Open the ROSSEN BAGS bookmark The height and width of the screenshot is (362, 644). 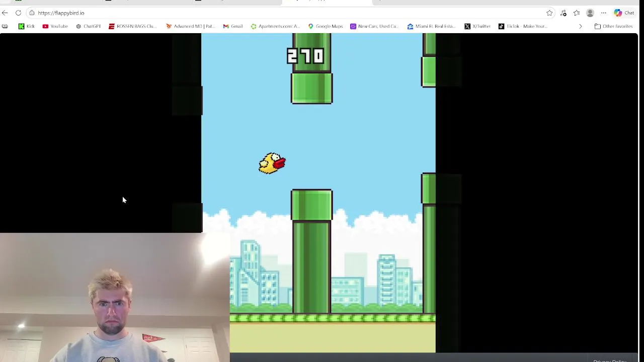click(133, 26)
